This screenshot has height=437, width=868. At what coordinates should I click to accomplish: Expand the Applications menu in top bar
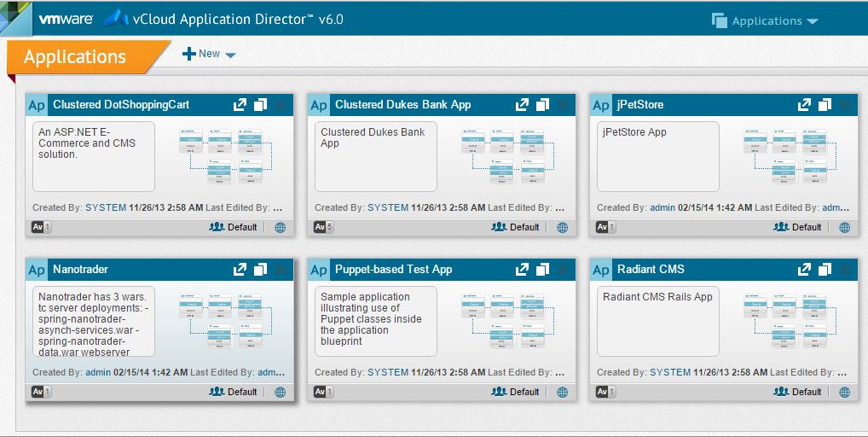pos(765,21)
